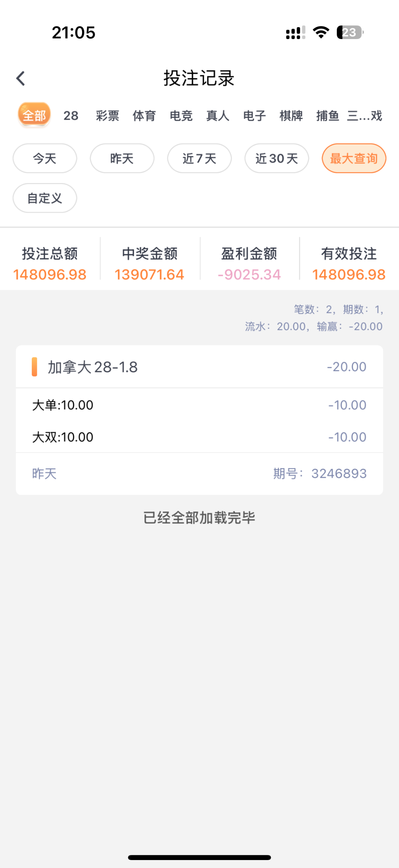399x868 pixels.
Task: Open the 加拿大28-1.8 bet record header
Action: click(199, 367)
